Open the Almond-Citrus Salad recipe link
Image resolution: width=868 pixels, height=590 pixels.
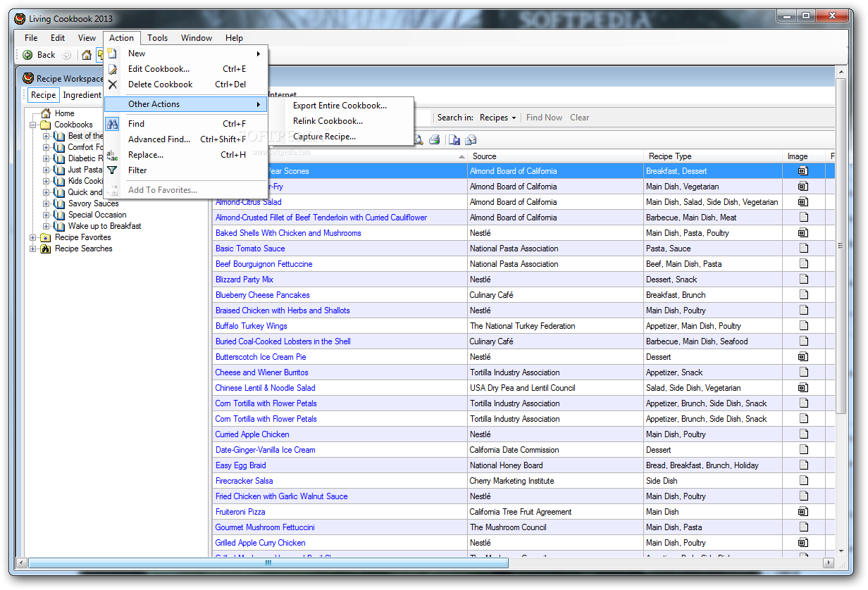(248, 202)
